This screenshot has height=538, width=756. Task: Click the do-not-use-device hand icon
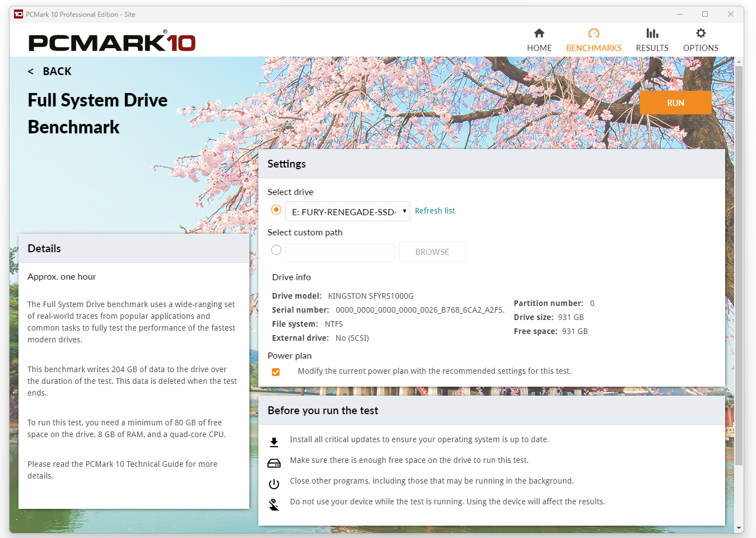(274, 505)
